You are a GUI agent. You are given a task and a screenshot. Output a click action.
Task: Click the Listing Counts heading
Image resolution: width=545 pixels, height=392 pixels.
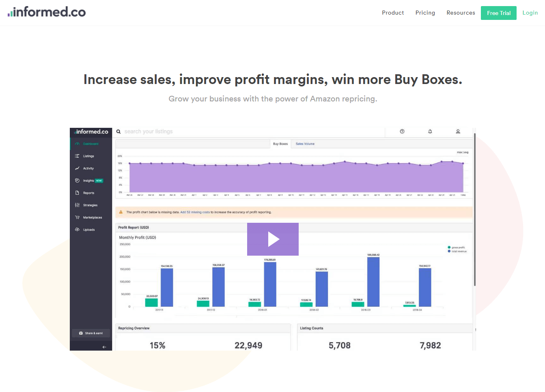click(x=312, y=328)
